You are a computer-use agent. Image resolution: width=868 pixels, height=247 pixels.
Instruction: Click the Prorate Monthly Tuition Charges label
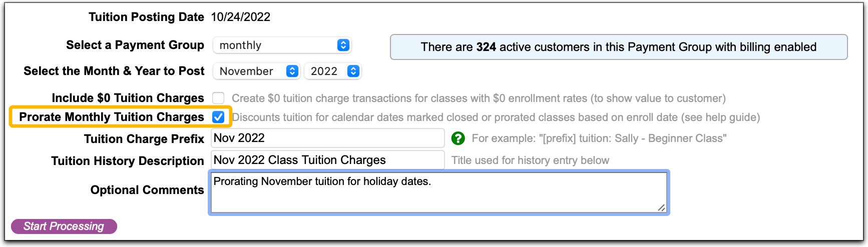tap(112, 117)
